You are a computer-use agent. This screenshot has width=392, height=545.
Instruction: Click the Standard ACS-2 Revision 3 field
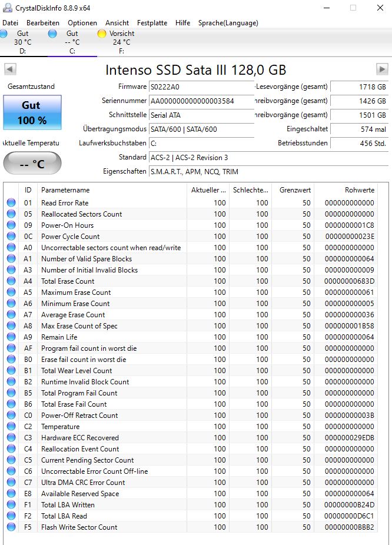(268, 158)
